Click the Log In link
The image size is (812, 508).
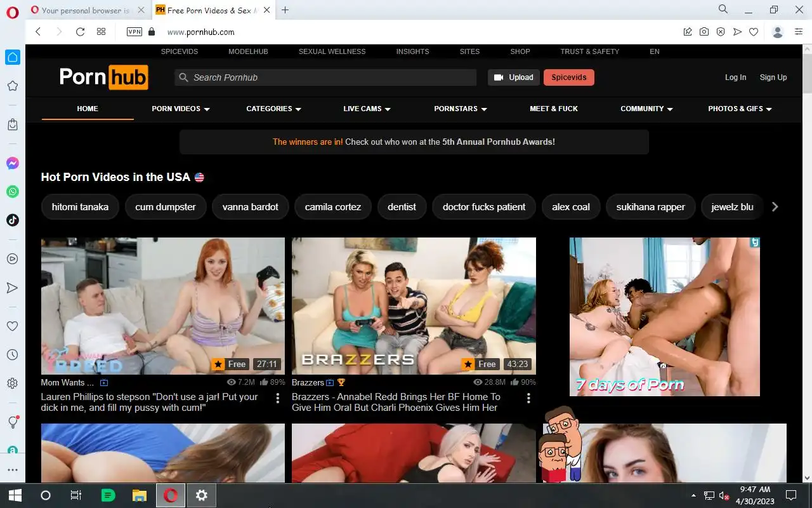735,77
